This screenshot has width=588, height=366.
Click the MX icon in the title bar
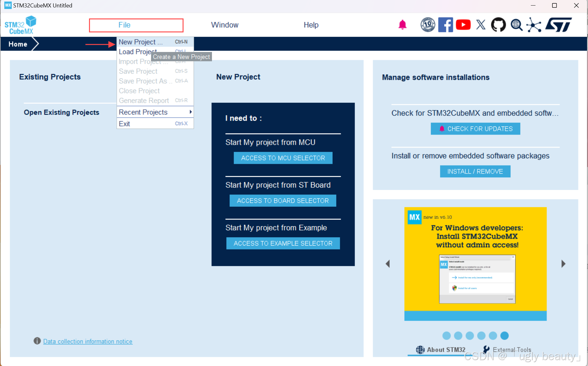pyautogui.click(x=8, y=5)
